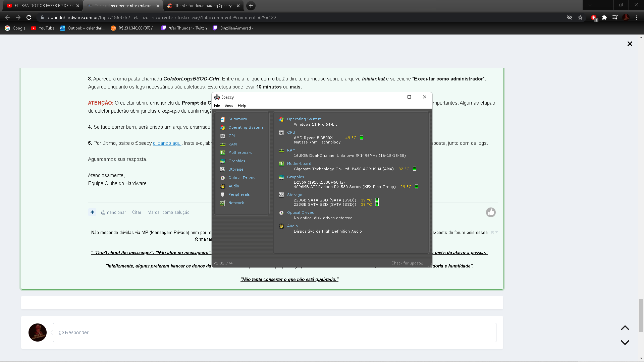Click CPU temperature indicator 49 °C
This screenshot has width=644, height=362.
point(351,138)
